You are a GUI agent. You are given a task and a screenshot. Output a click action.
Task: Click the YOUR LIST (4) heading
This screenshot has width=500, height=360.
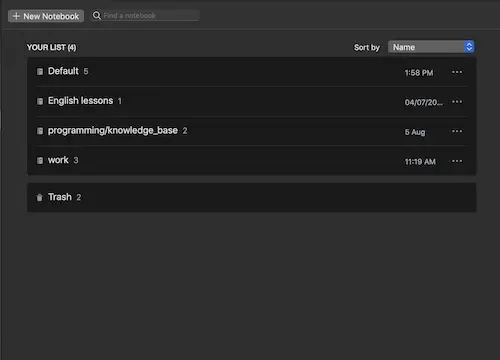pyautogui.click(x=51, y=47)
